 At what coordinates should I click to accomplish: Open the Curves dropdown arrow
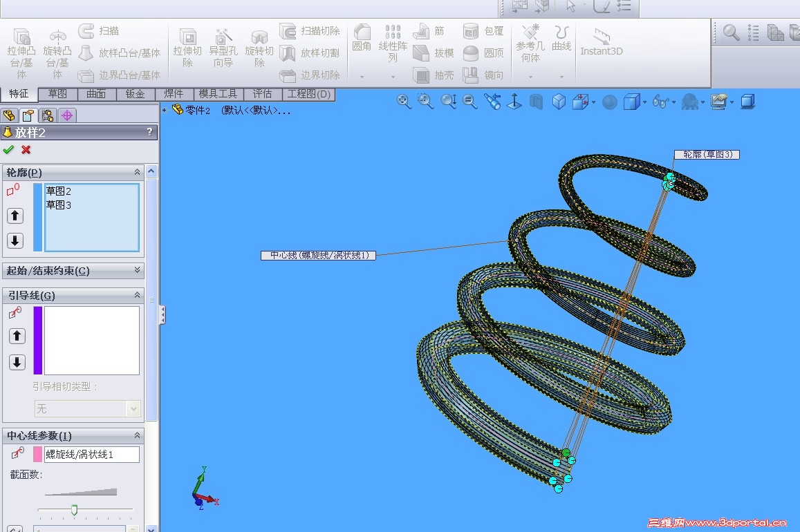[561, 77]
